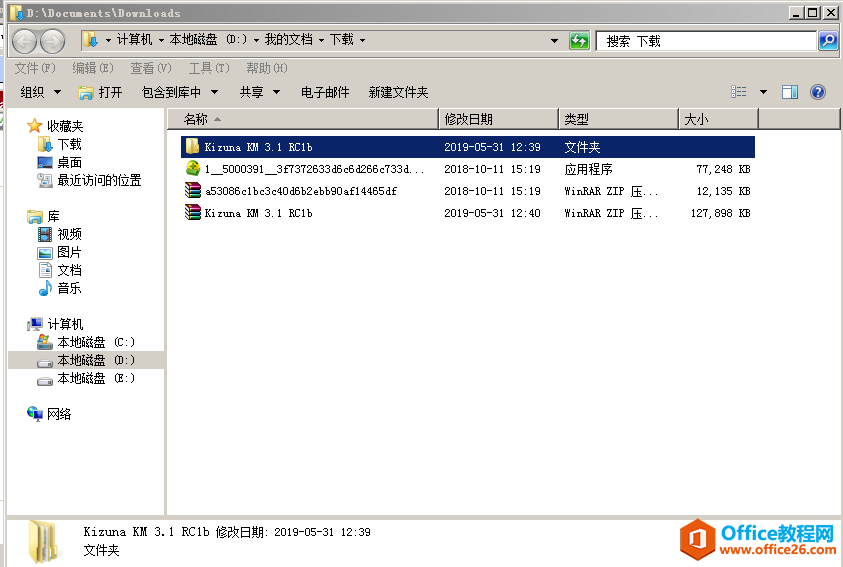Screen dimensions: 843x567
Task: Click the 视频 film icon
Action: [x=45, y=234]
